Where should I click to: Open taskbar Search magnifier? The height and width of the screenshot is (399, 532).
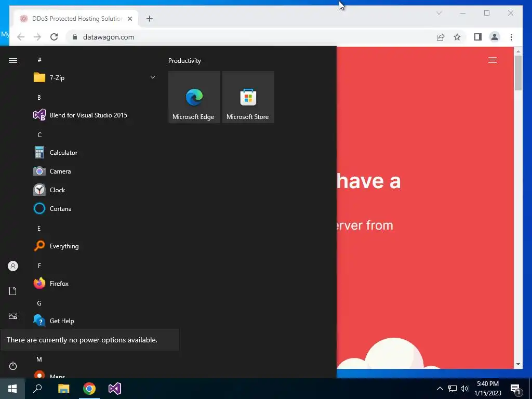click(37, 389)
